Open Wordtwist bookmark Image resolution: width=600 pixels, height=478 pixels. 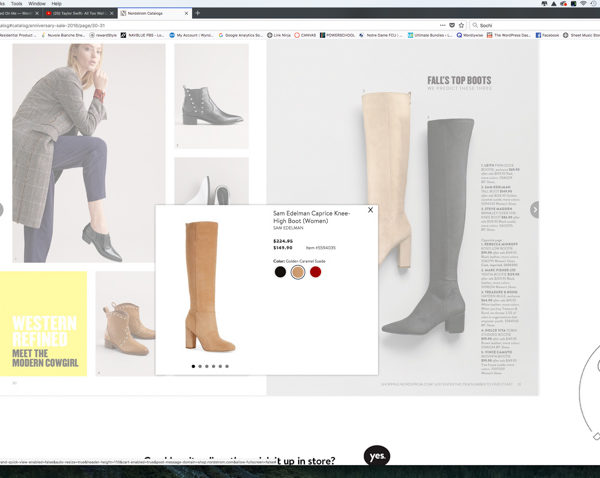[x=470, y=35]
